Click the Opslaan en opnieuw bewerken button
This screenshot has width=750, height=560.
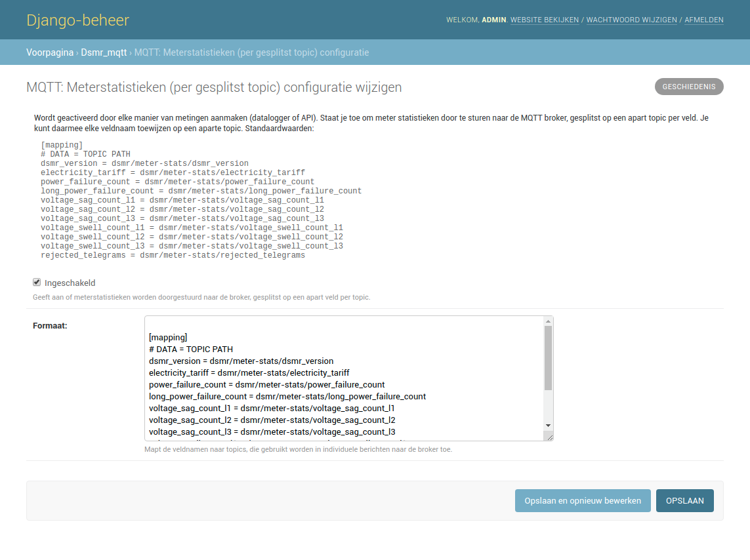pos(583,501)
